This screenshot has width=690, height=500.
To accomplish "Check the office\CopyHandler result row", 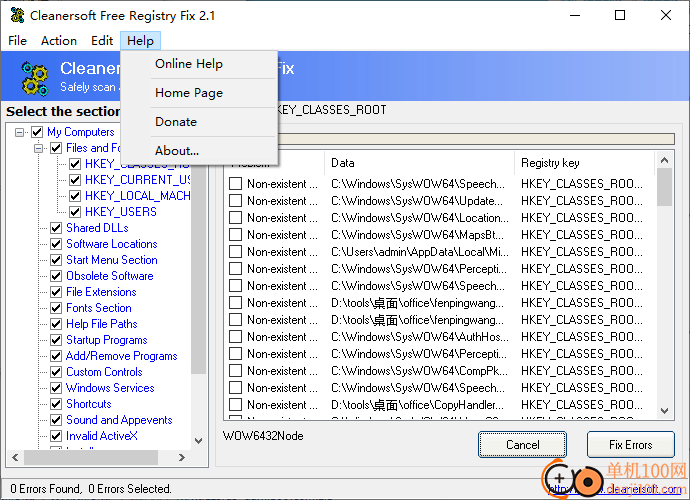I will coord(235,405).
